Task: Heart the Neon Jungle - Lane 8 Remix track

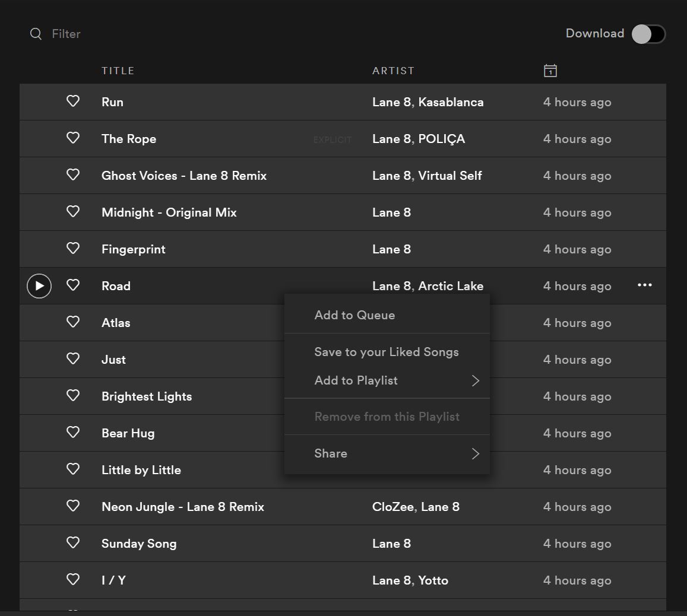Action: (72, 506)
